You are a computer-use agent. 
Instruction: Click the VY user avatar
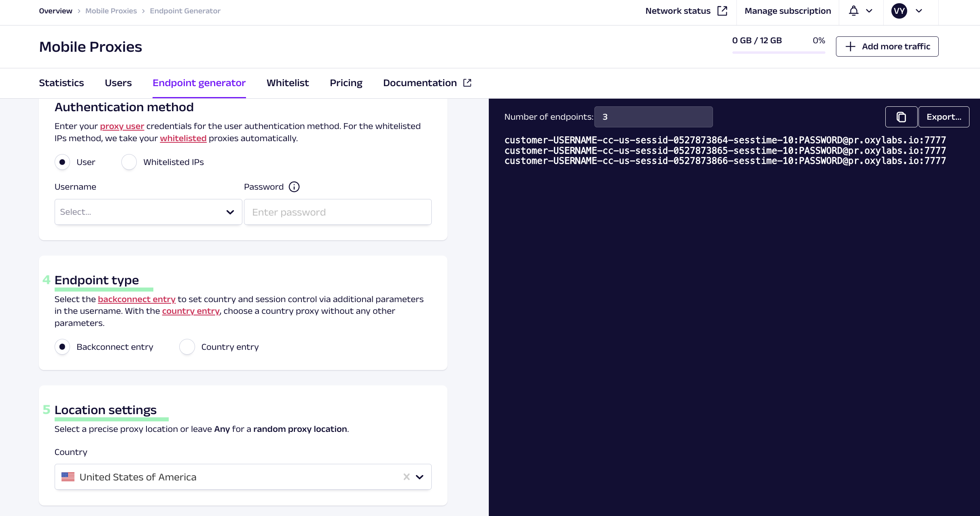pos(899,11)
